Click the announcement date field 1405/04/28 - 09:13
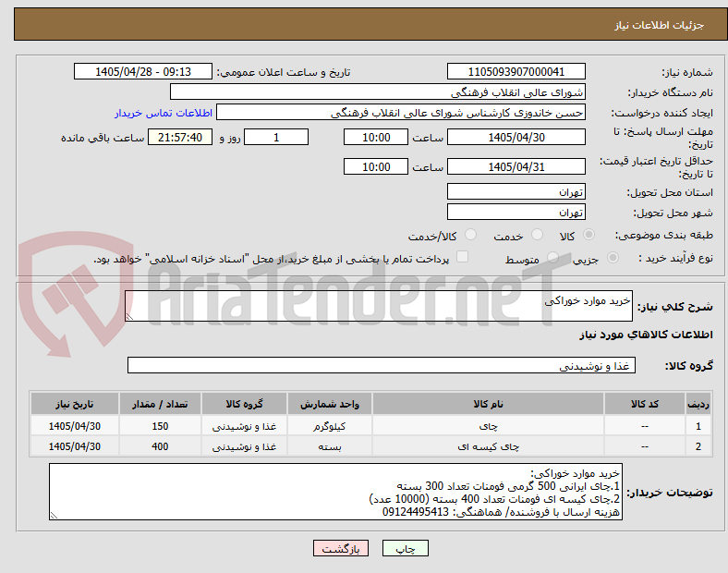This screenshot has height=573, width=728. (x=143, y=71)
